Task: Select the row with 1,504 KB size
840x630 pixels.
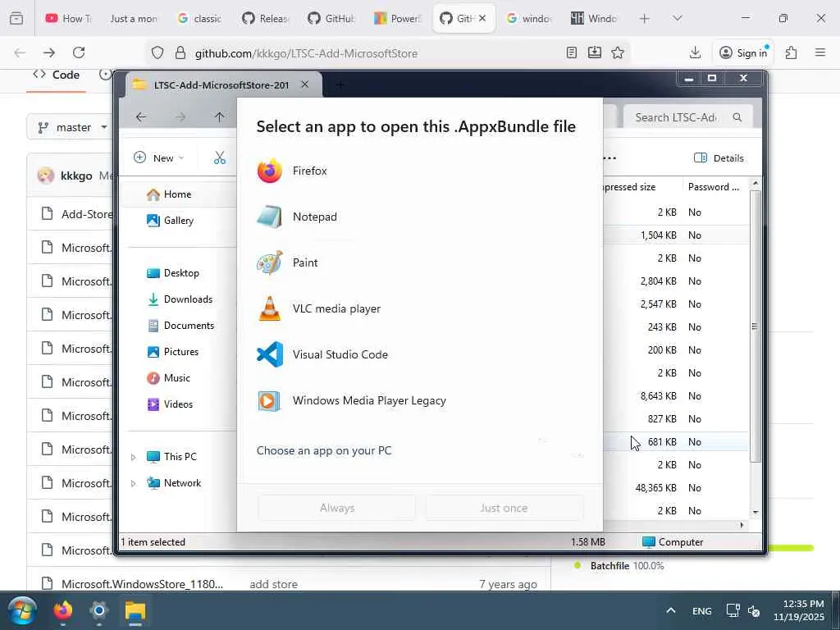Action: click(x=675, y=235)
